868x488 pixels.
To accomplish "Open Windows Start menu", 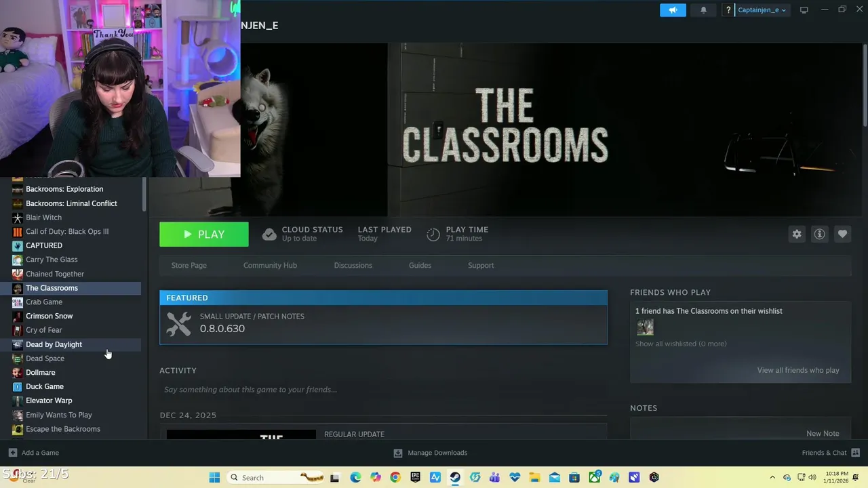I will [214, 477].
